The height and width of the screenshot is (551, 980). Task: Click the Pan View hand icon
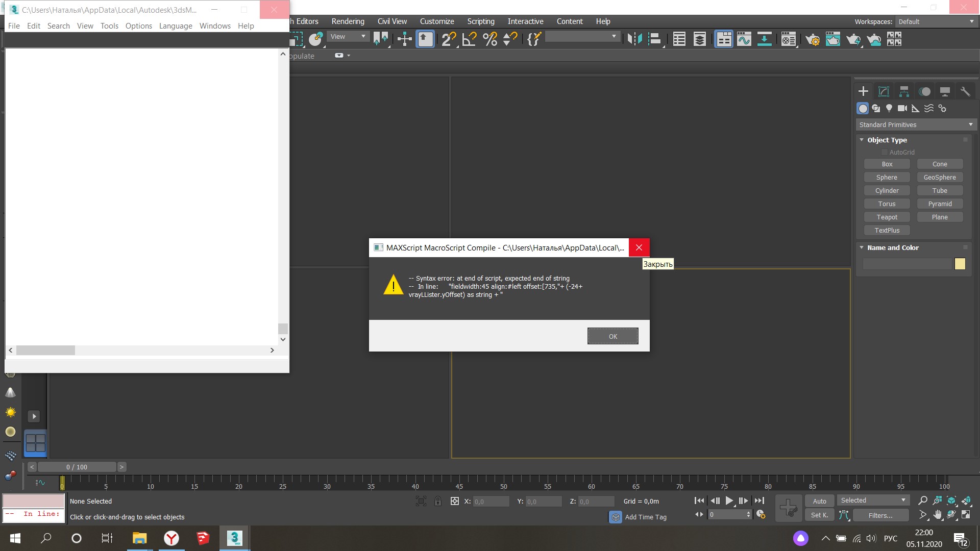pyautogui.click(x=938, y=515)
